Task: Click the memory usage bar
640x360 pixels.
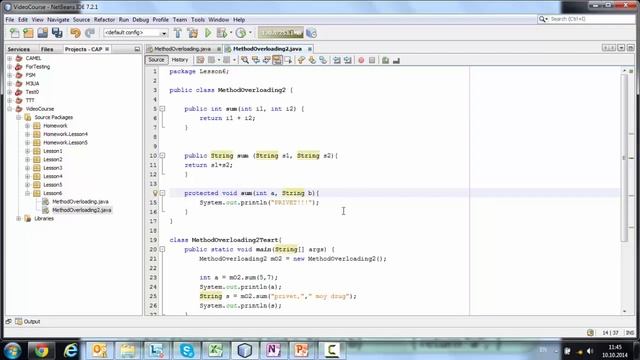Action: coord(281,33)
